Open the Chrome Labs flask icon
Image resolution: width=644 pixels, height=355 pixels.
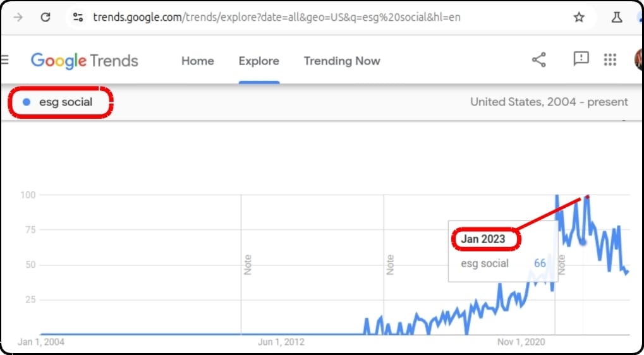pyautogui.click(x=617, y=17)
